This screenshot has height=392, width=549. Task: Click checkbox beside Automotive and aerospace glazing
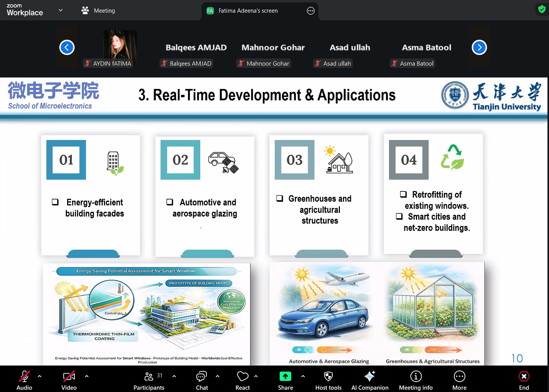click(x=170, y=202)
